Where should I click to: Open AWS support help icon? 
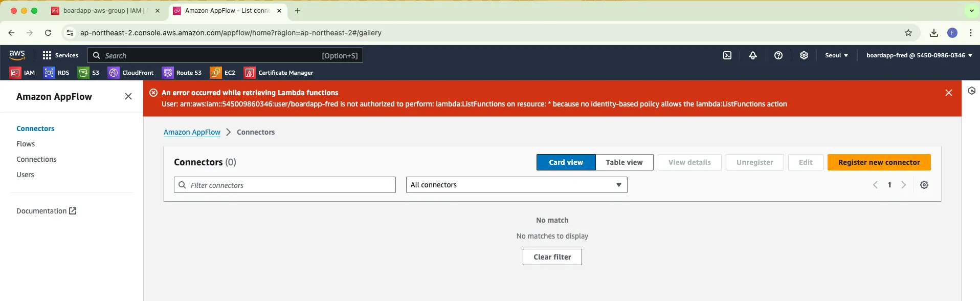pos(778,55)
